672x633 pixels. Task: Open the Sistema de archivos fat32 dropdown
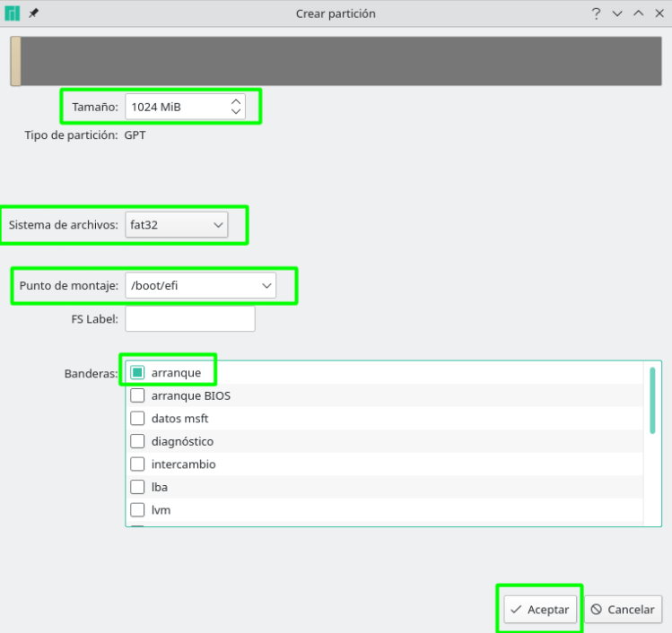177,225
